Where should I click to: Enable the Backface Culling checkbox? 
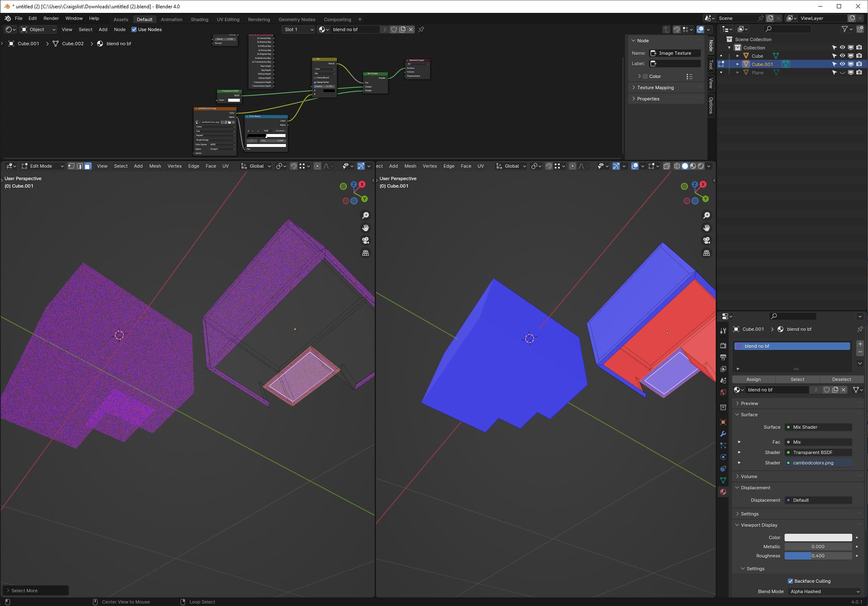pos(791,581)
